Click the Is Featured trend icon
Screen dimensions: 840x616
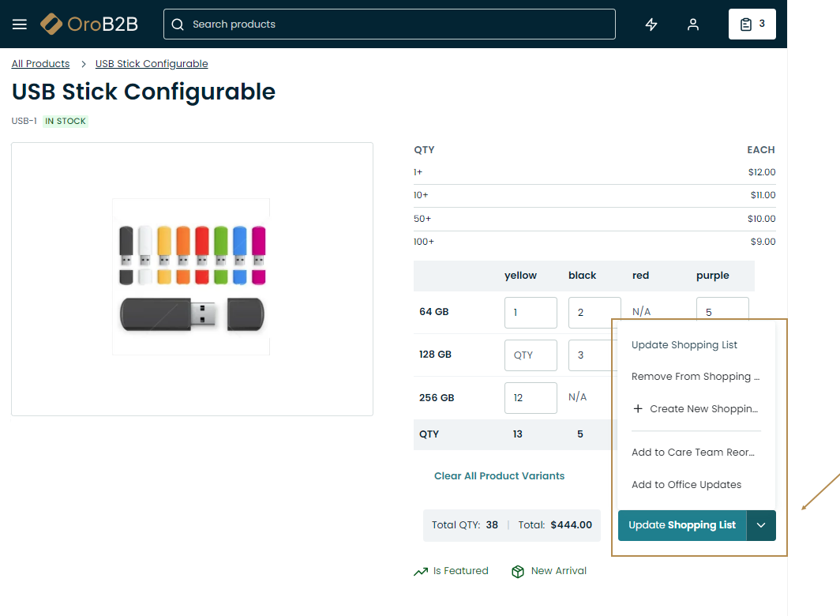421,572
